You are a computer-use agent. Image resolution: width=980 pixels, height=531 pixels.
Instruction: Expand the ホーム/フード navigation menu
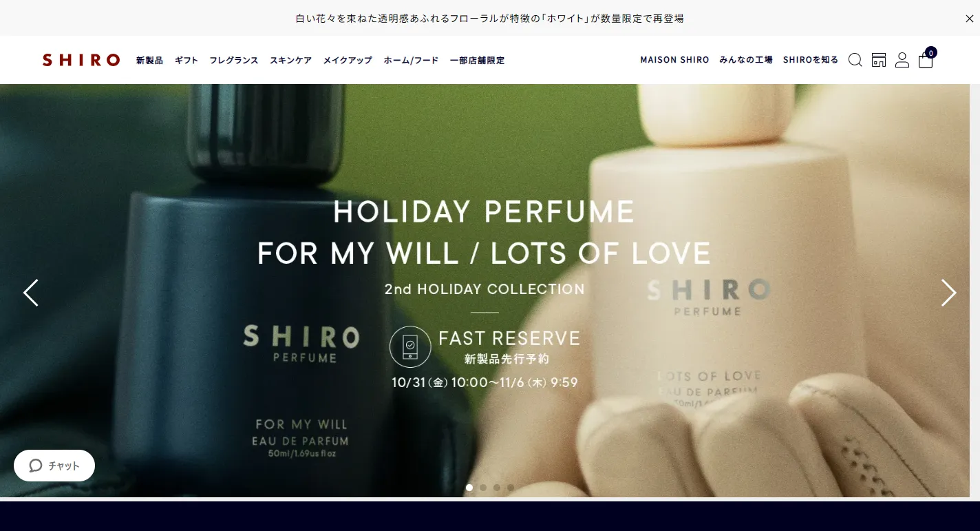[411, 61]
